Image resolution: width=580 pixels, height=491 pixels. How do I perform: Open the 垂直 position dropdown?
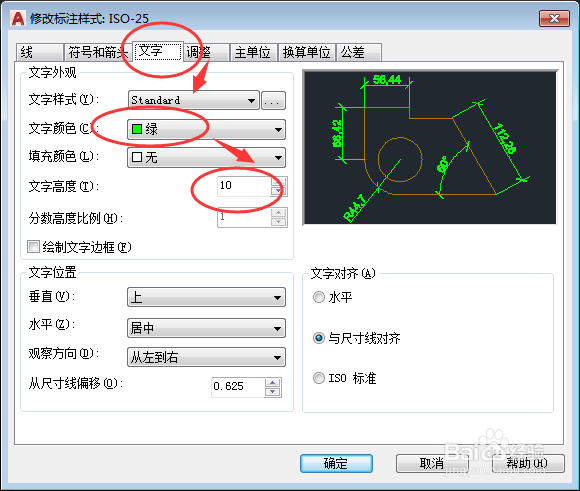coord(206,297)
